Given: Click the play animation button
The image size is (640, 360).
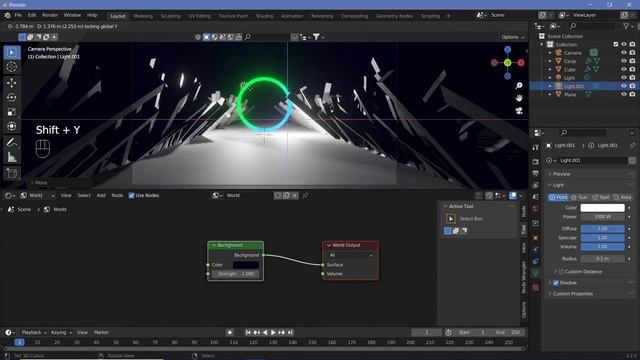Looking at the screenshot, I should 273,333.
